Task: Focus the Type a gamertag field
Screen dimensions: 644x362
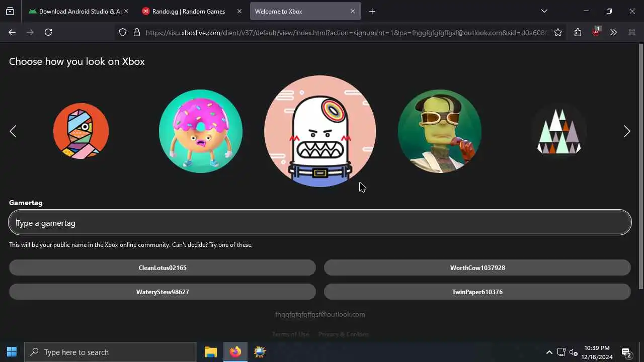Action: [320, 223]
